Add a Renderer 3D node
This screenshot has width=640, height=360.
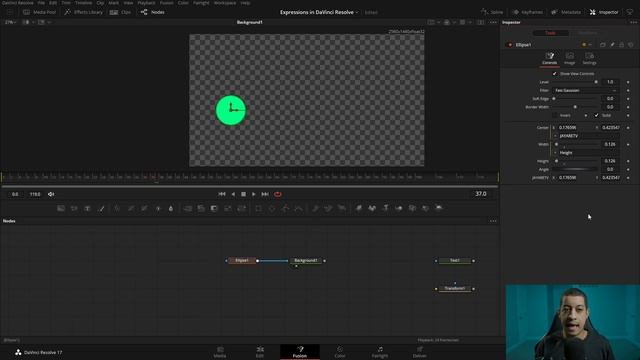[439, 209]
